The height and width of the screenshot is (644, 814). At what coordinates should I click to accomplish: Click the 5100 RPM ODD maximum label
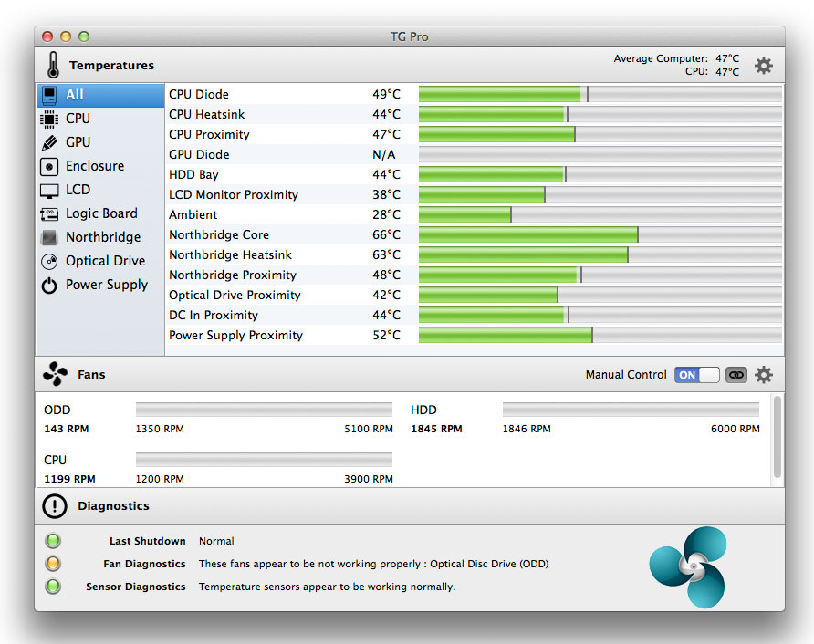[369, 429]
